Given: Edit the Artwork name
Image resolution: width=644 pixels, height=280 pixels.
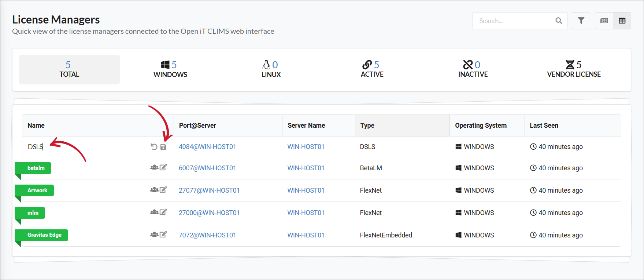Looking at the screenshot, I should click(163, 189).
